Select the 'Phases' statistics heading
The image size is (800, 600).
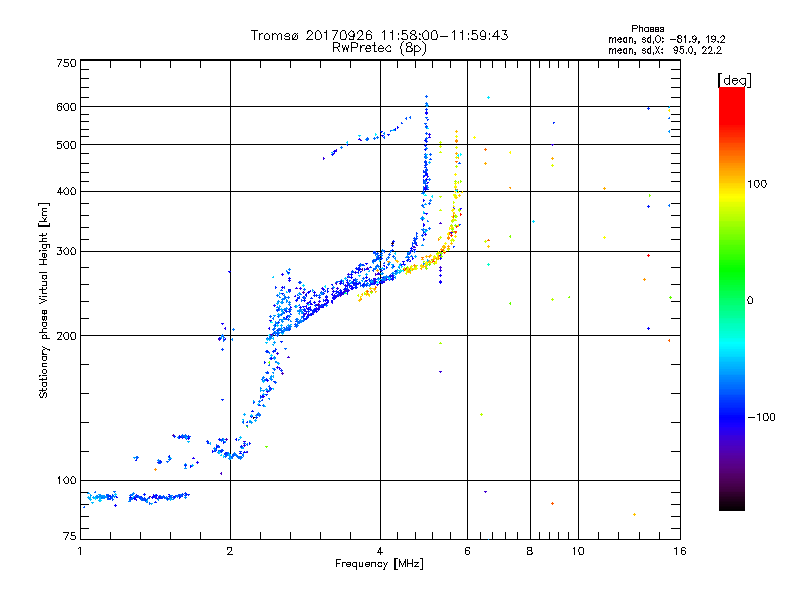[x=647, y=29]
